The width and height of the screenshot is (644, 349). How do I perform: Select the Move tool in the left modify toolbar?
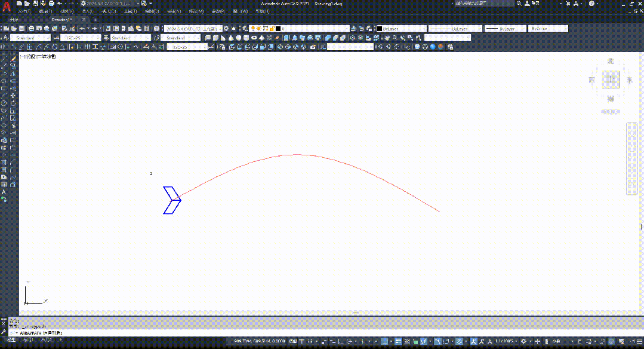click(x=13, y=96)
